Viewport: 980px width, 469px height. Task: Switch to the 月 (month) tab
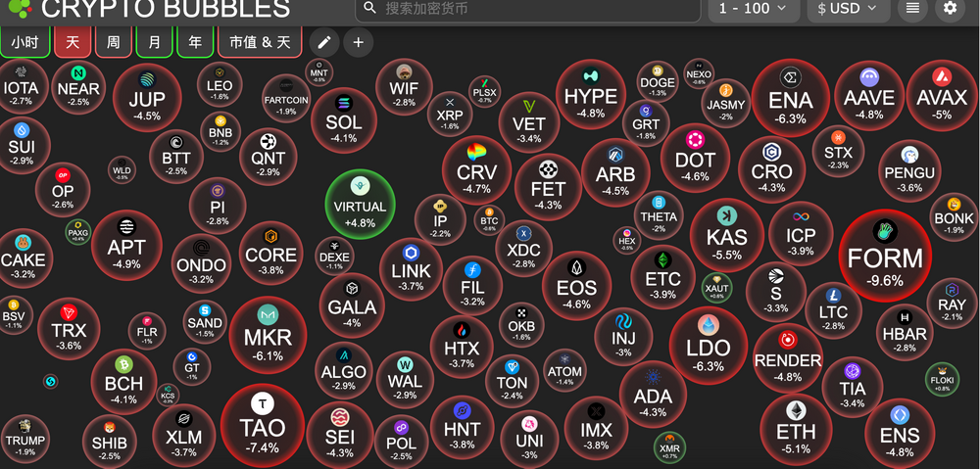(154, 42)
